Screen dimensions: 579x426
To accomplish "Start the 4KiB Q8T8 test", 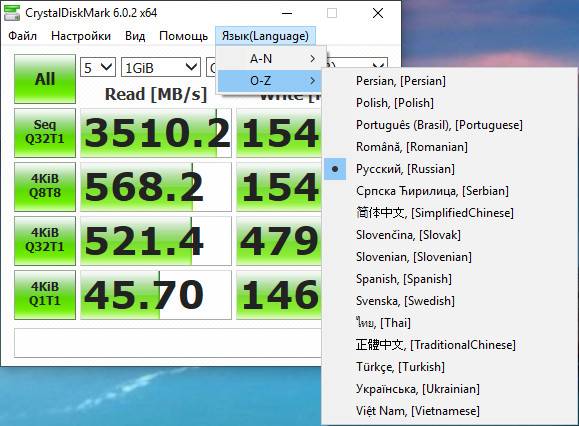I will click(45, 187).
